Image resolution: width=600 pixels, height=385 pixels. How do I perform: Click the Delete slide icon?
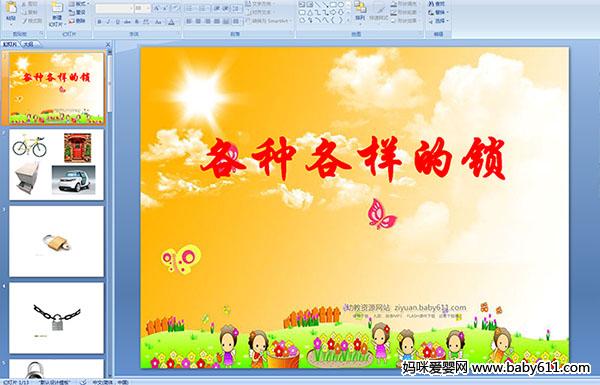[x=72, y=21]
